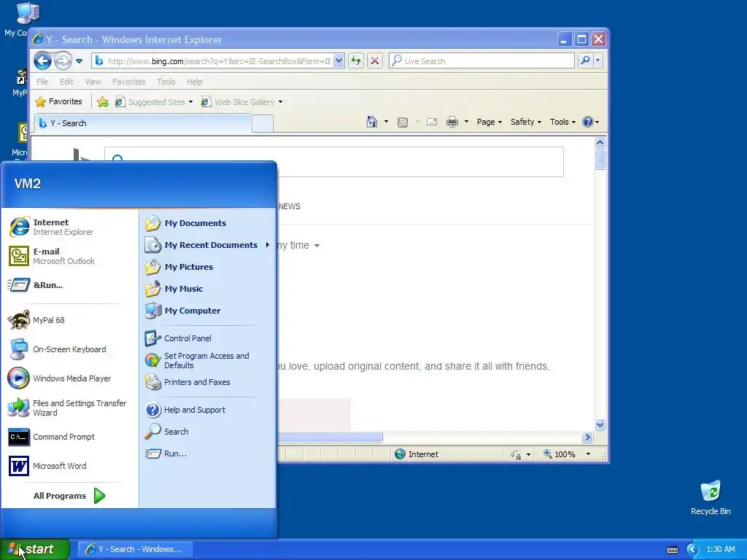Open the Help menu in IE

(x=194, y=82)
